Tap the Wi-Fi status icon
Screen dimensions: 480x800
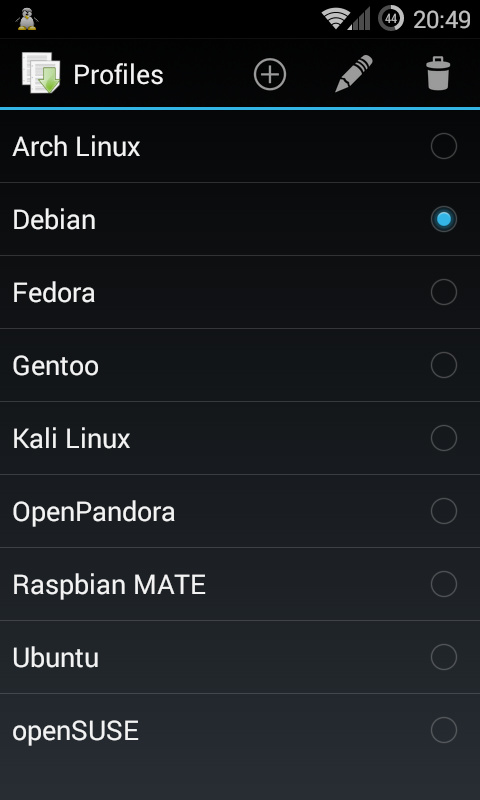[335, 19]
